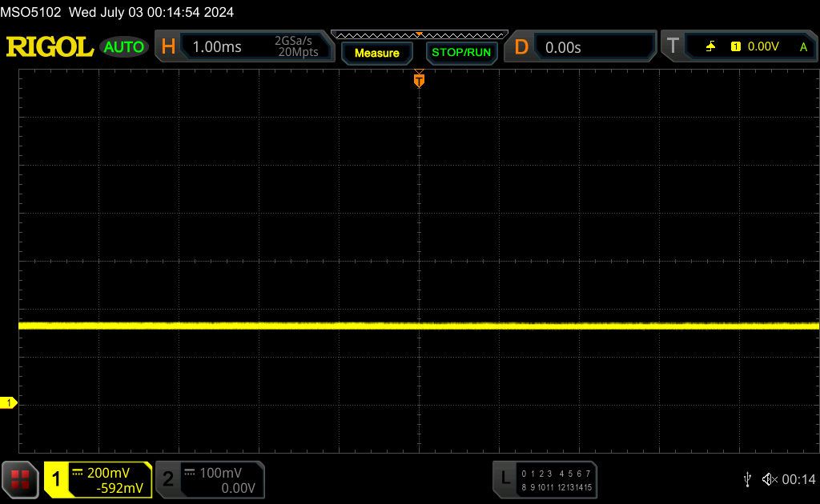The image size is (820, 504).
Task: Open the logic analyzer L digital channels panel
Action: (x=545, y=479)
